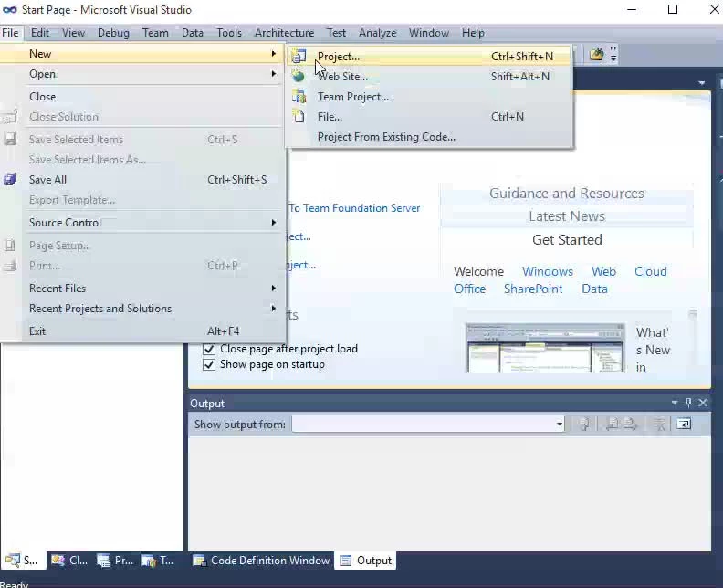
Task: Click the Visual Studio infinity logo icon
Action: (x=10, y=10)
